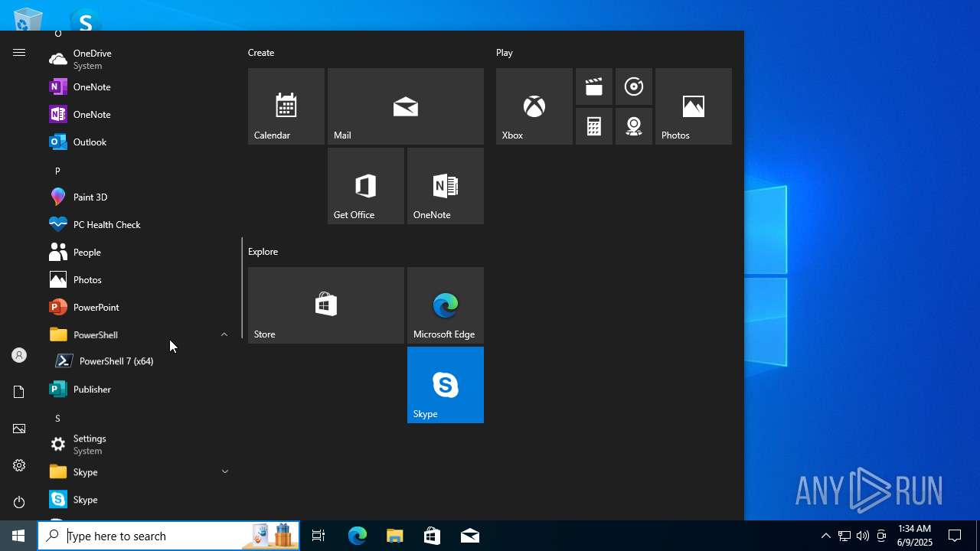Launch the Get Office tile

pos(366,186)
